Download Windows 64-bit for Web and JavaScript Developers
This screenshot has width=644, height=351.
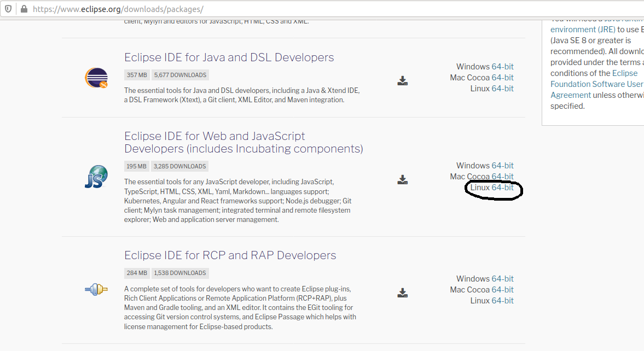point(502,166)
